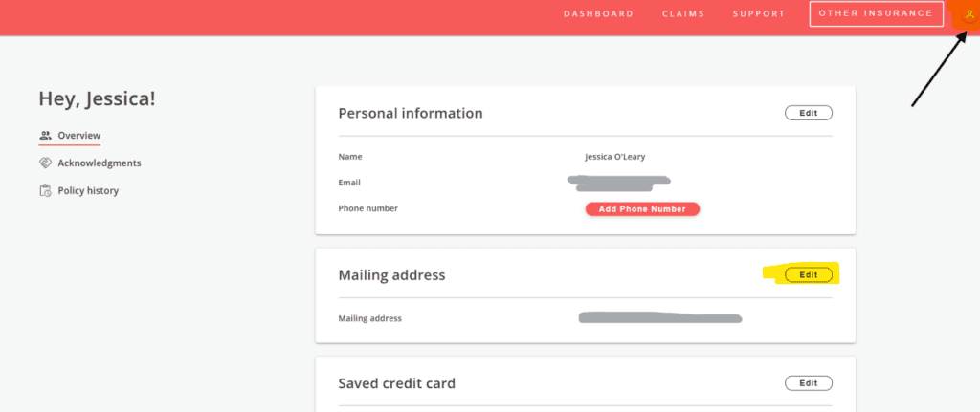Click the Policy history clipboard icon
980x412 pixels.
(45, 191)
